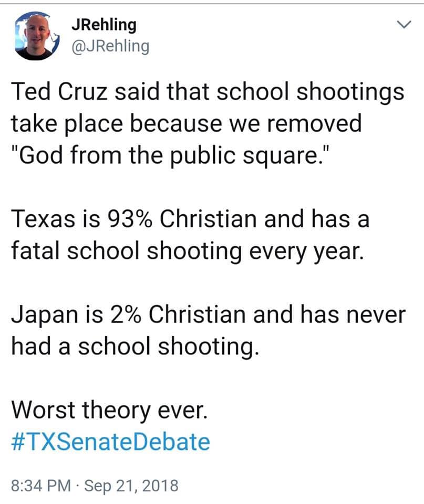Open the @JRehling handle link
This screenshot has width=424, height=504.
pyautogui.click(x=110, y=46)
